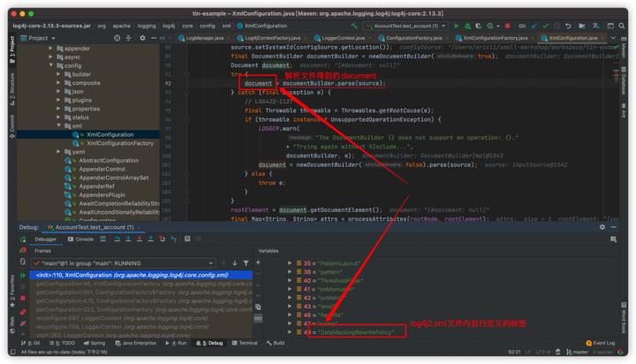The image size is (636, 364).
Task: Expand variable 35 PatternLayout
Action: (290, 263)
